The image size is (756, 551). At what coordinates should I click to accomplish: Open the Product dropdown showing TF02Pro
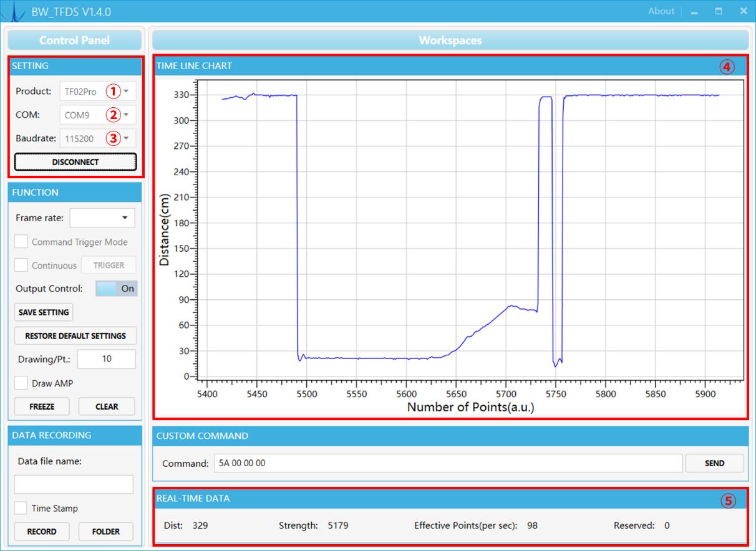pos(98,91)
